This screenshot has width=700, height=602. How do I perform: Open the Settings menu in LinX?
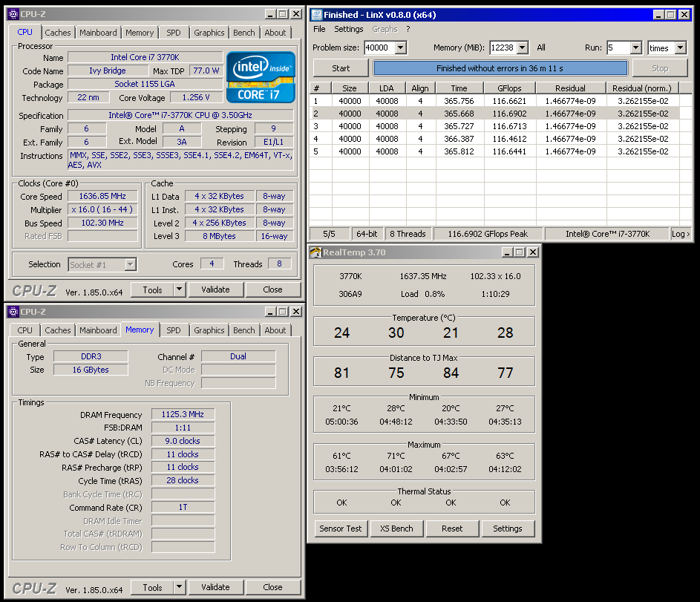point(349,29)
